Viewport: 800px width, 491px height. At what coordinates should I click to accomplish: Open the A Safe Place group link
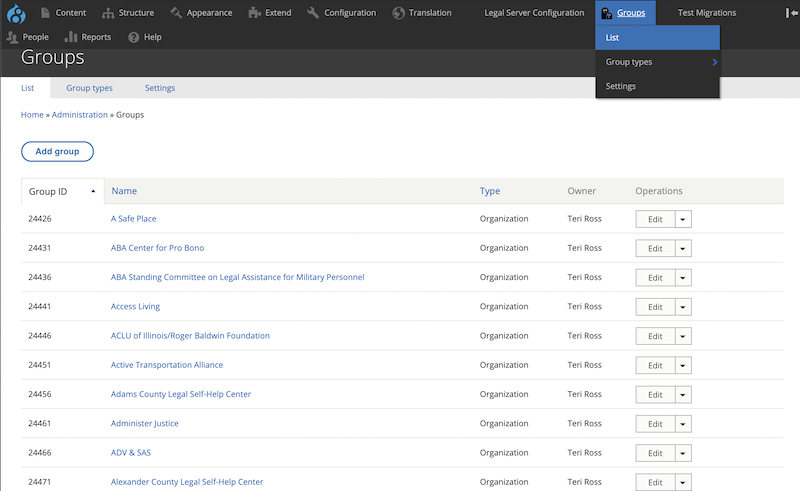coord(134,218)
